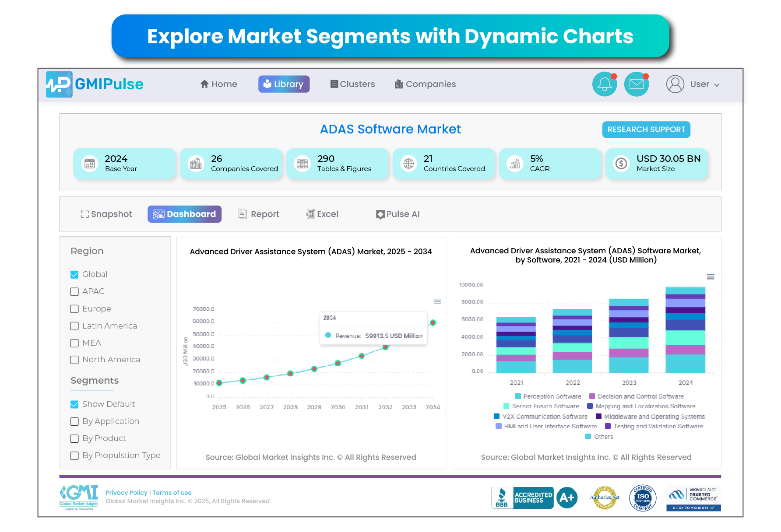Select the Perception Software legend swatch

point(518,396)
